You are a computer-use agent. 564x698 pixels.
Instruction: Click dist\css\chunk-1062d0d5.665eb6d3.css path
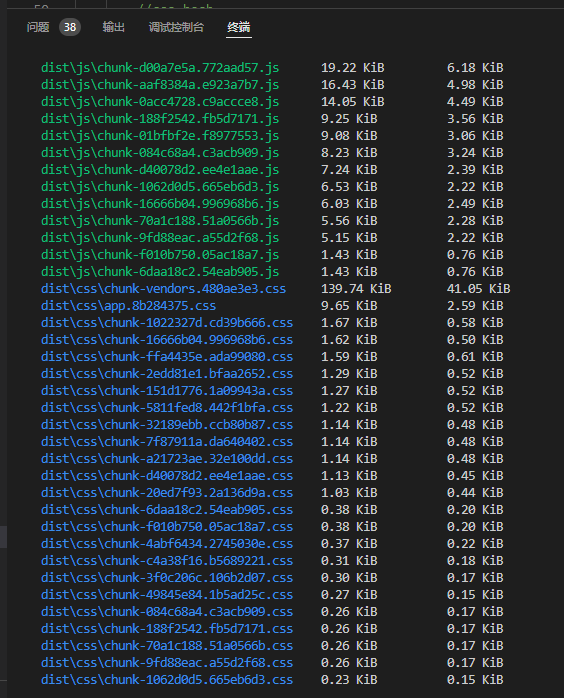coord(167,680)
